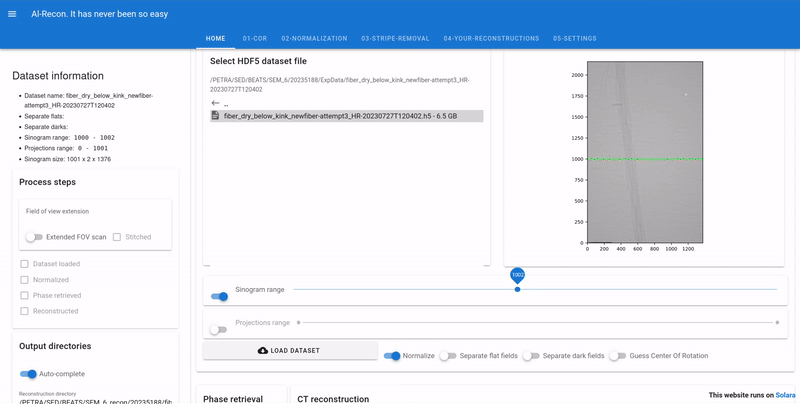Click the 'Projections range: 0 - 1001' info line

(x=66, y=148)
